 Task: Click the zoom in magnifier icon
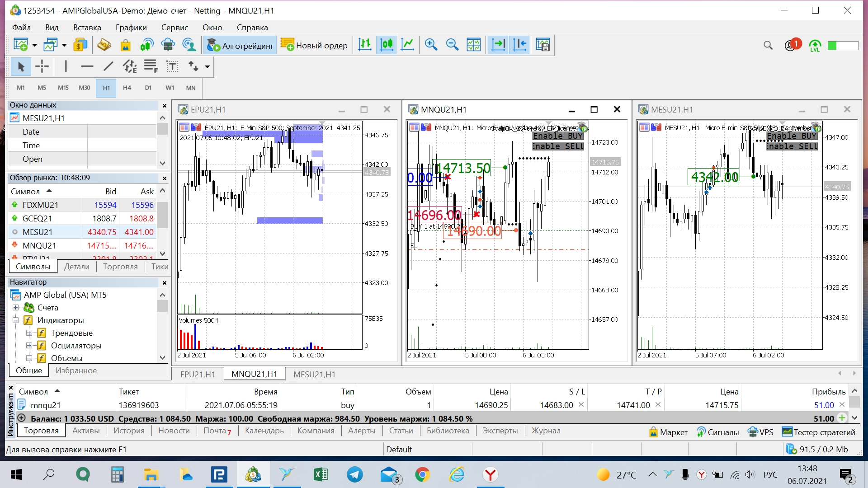[x=431, y=45]
